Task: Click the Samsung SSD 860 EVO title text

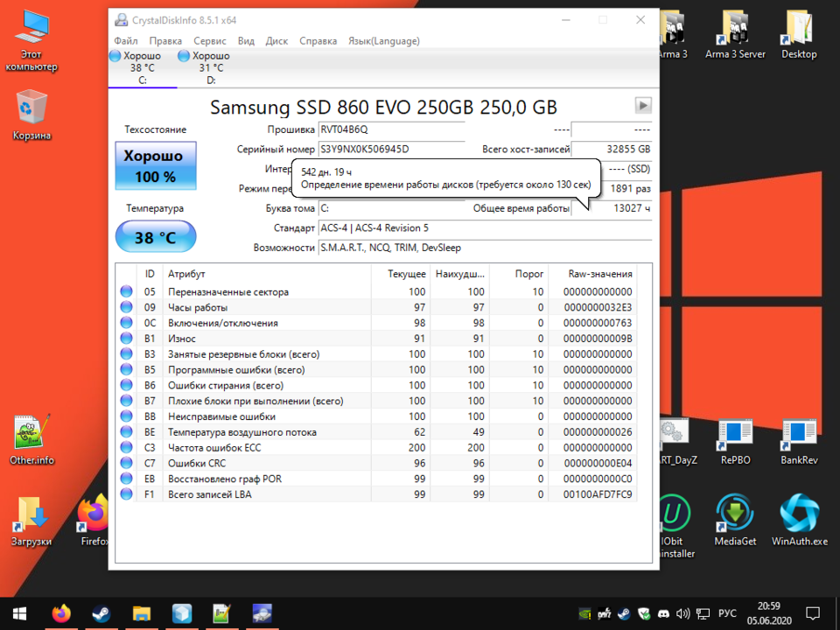Action: [383, 107]
